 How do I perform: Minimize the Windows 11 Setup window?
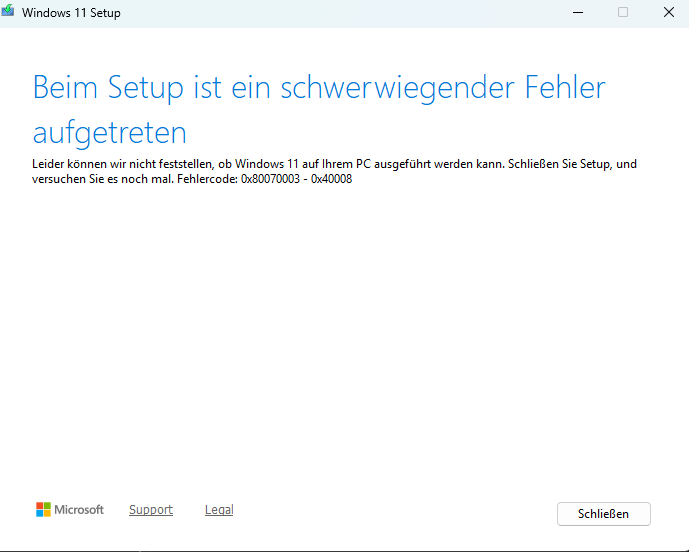(x=578, y=12)
